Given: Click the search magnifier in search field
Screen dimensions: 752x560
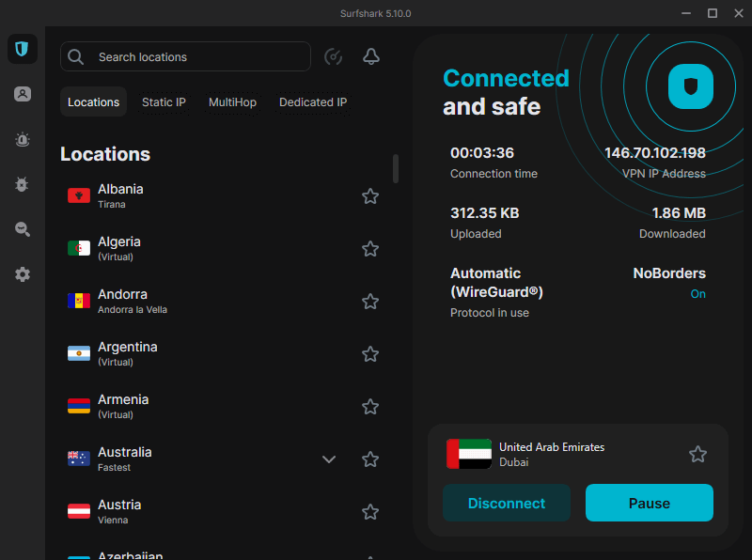Looking at the screenshot, I should click(x=76, y=57).
